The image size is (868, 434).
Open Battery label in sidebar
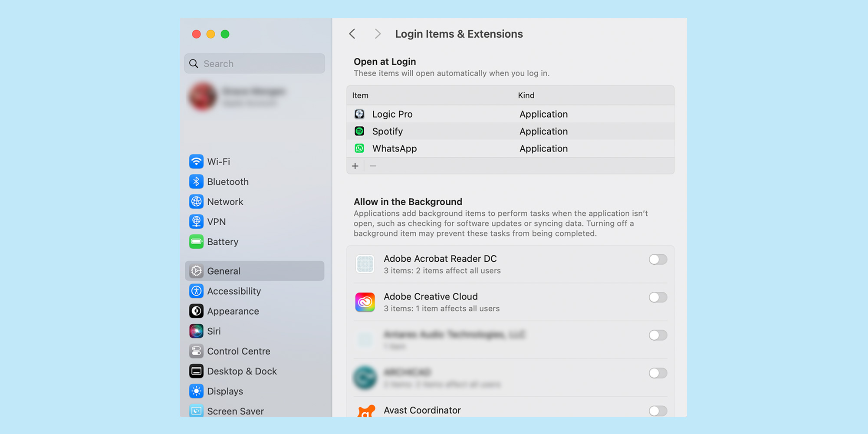[x=223, y=242]
